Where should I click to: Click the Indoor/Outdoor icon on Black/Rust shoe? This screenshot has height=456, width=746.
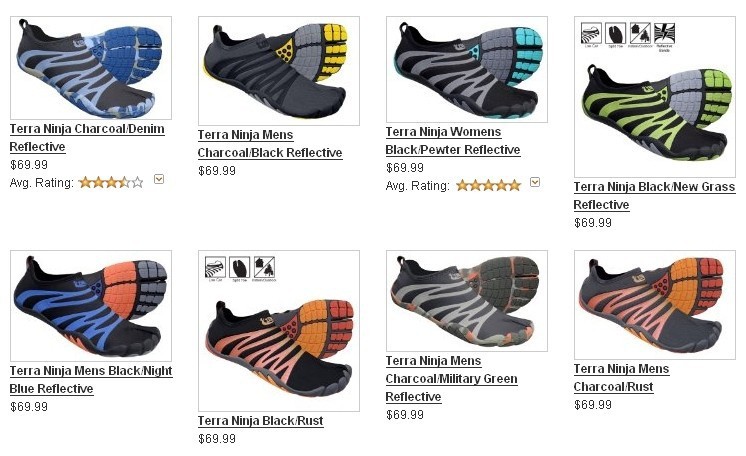click(264, 269)
